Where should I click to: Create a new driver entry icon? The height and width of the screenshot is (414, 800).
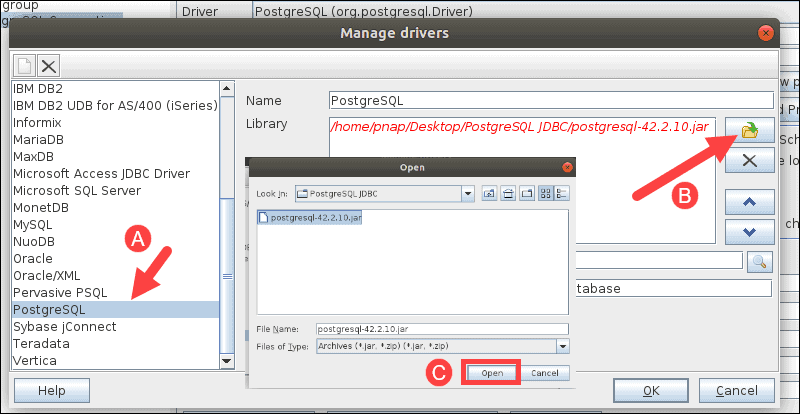coord(24,66)
